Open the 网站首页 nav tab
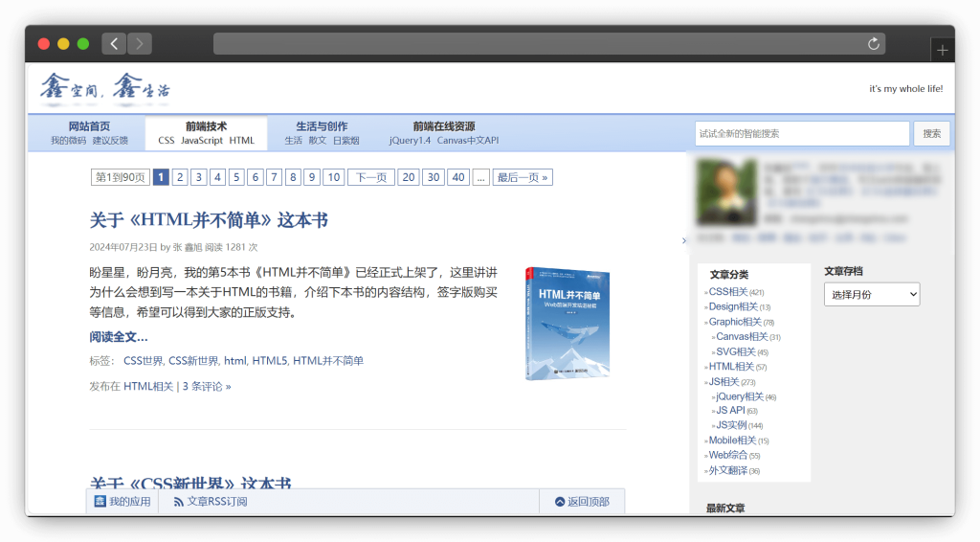Viewport: 980px width, 542px height. 89,126
